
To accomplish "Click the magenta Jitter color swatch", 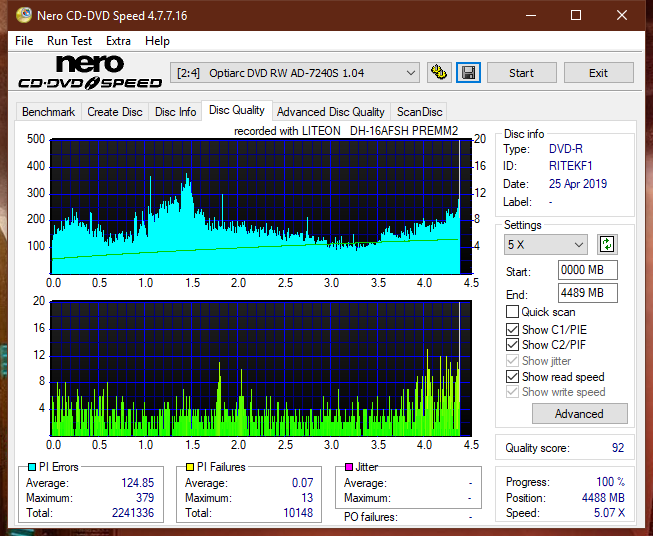I will point(349,467).
